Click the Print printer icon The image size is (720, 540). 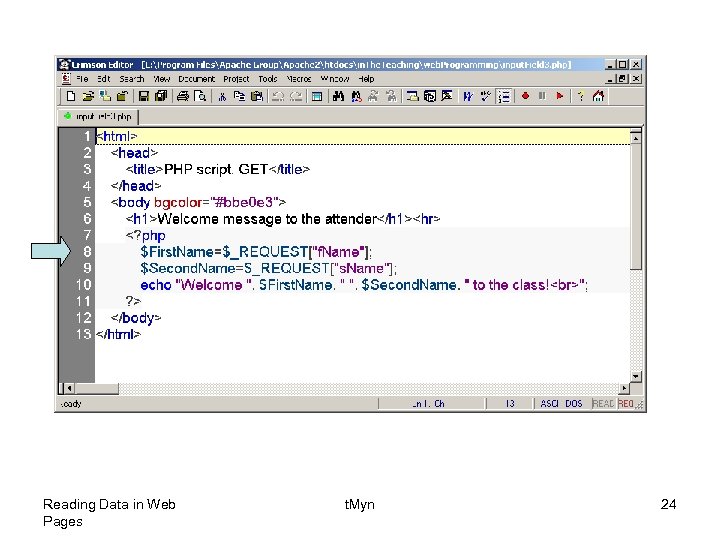pos(183,96)
